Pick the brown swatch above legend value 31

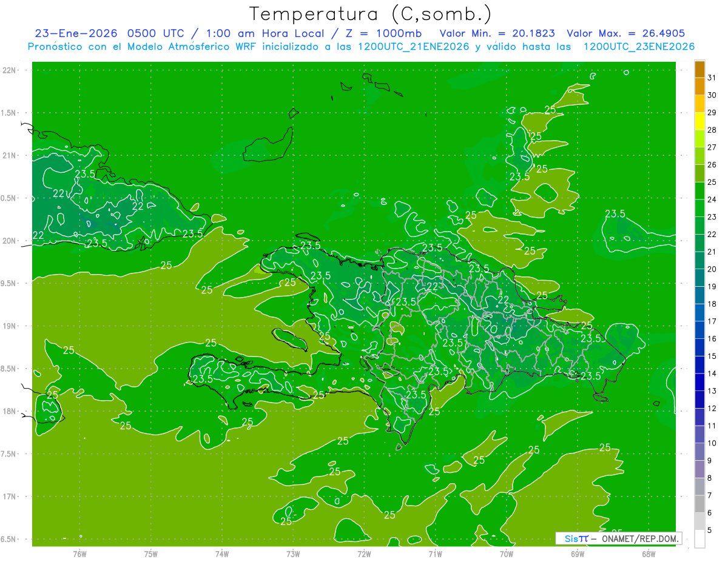pyautogui.click(x=699, y=69)
